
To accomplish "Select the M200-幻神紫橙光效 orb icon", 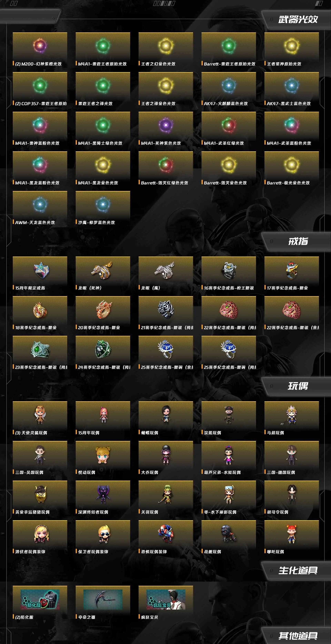I will tap(40, 46).
